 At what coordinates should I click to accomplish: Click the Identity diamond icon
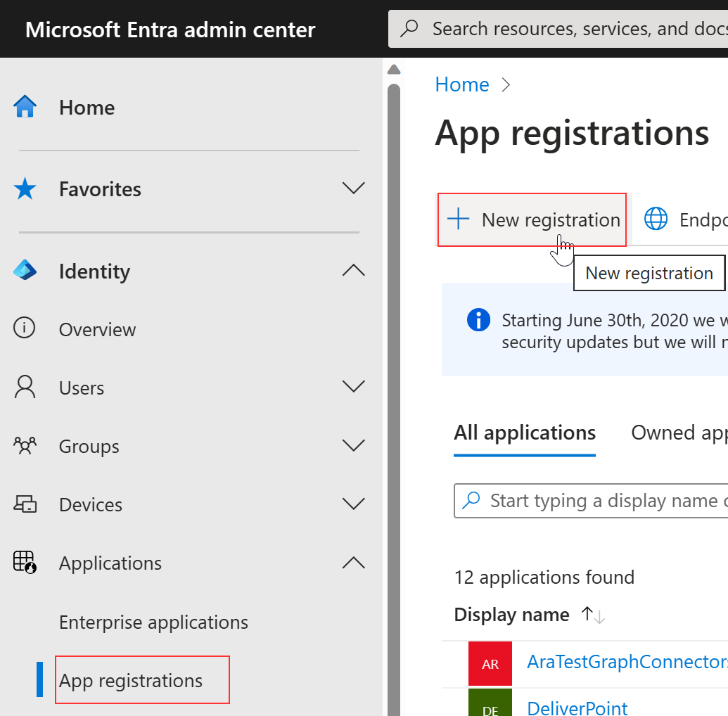click(x=27, y=271)
